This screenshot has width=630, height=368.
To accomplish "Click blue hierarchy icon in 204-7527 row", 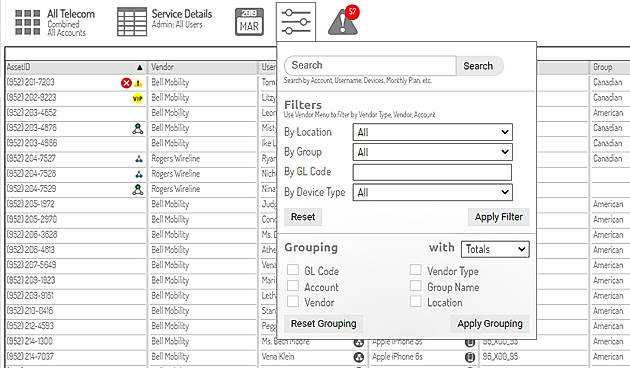I will (139, 159).
